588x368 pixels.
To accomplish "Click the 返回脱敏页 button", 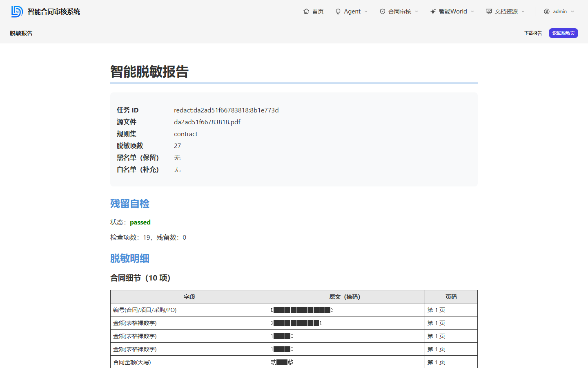I will 563,33.
